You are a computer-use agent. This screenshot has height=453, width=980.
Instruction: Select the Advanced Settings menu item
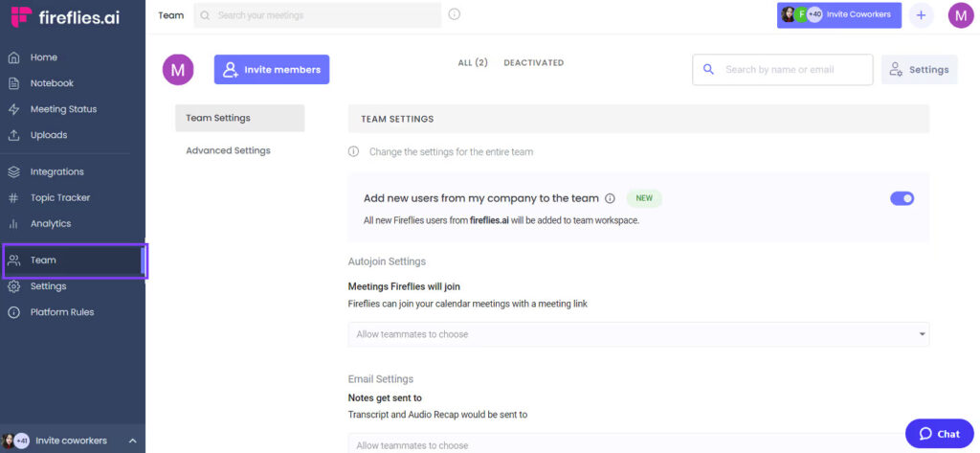228,150
